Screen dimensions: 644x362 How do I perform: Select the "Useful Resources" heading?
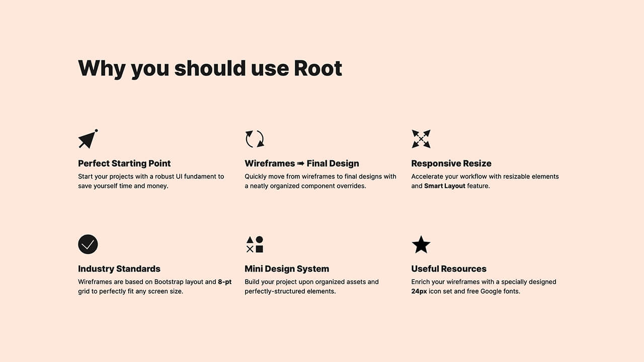point(449,269)
